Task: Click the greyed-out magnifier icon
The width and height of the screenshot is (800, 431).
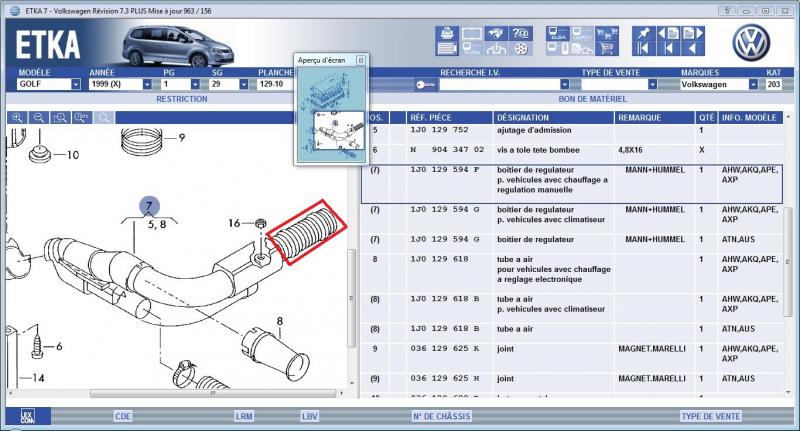Action: [x=104, y=118]
